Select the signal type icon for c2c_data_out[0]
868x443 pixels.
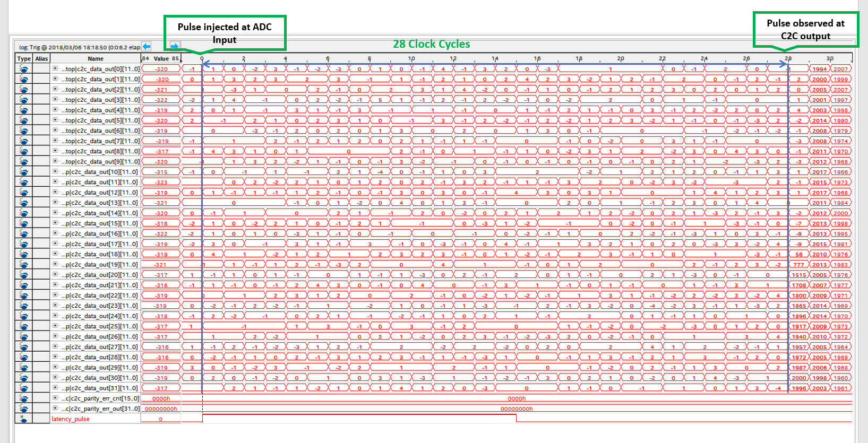pos(24,69)
